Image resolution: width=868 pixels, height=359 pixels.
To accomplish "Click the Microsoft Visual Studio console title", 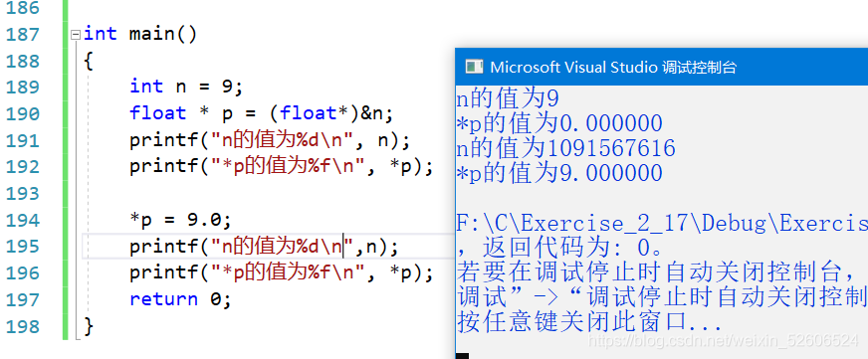I will click(x=613, y=67).
